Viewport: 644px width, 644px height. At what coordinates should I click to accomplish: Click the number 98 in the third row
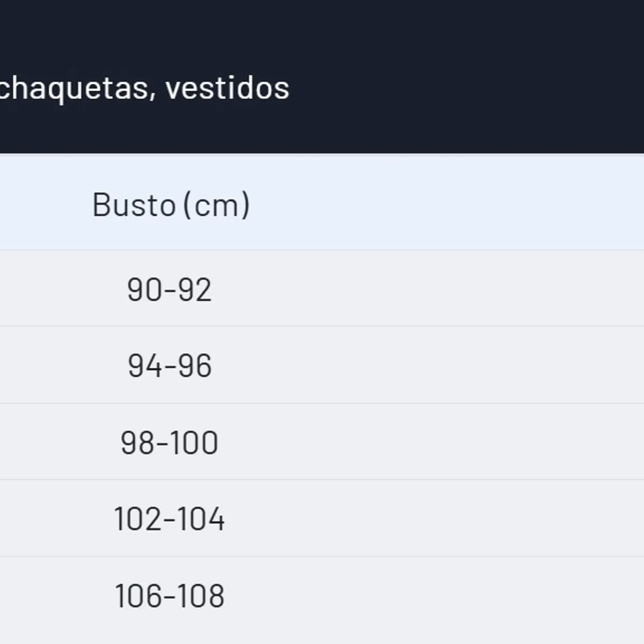(138, 443)
